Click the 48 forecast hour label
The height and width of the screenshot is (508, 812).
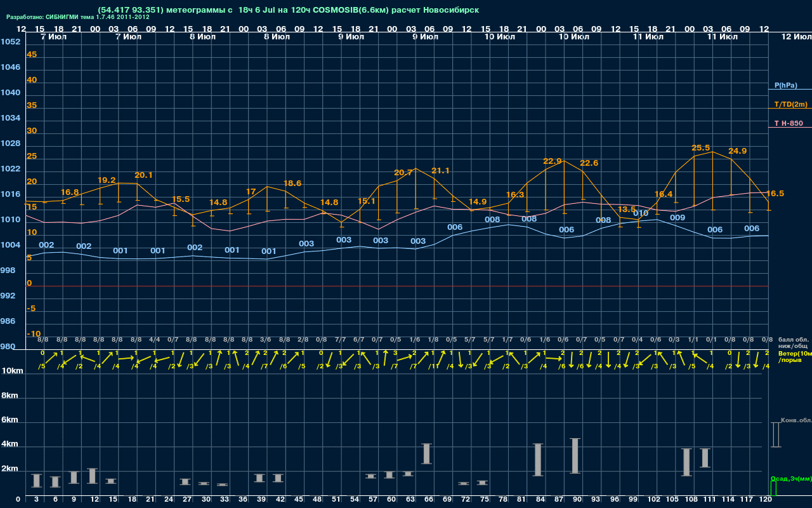pyautogui.click(x=317, y=500)
